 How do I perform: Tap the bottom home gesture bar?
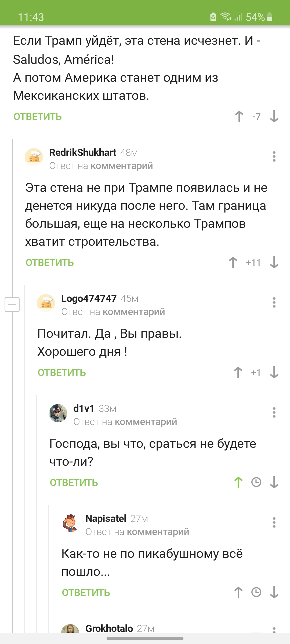pyautogui.click(x=145, y=638)
